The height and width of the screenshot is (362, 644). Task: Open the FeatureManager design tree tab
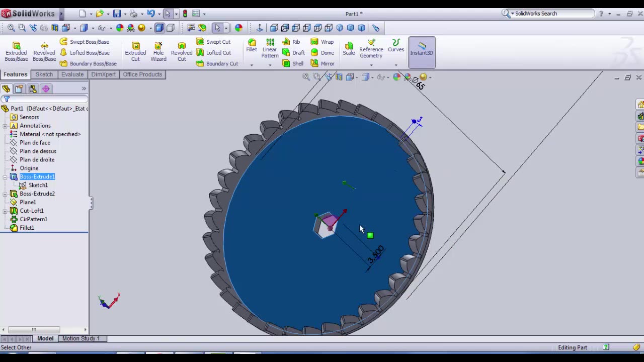(6, 89)
